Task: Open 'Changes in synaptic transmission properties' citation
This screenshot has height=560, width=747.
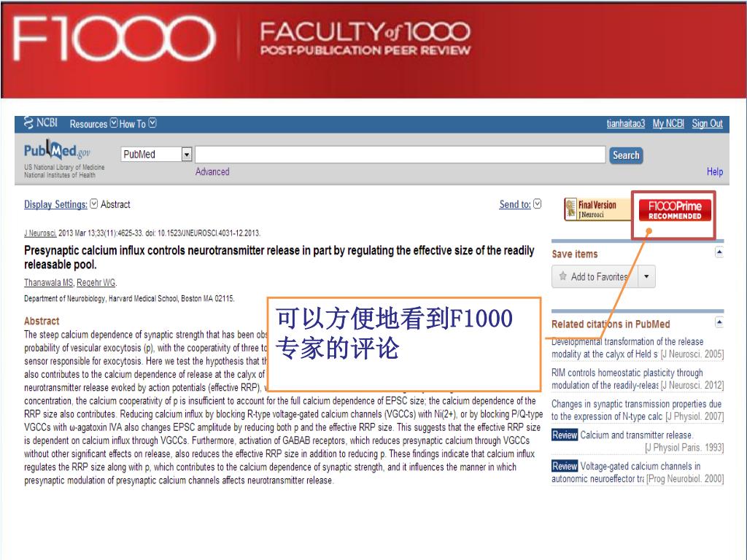Action: (x=638, y=410)
